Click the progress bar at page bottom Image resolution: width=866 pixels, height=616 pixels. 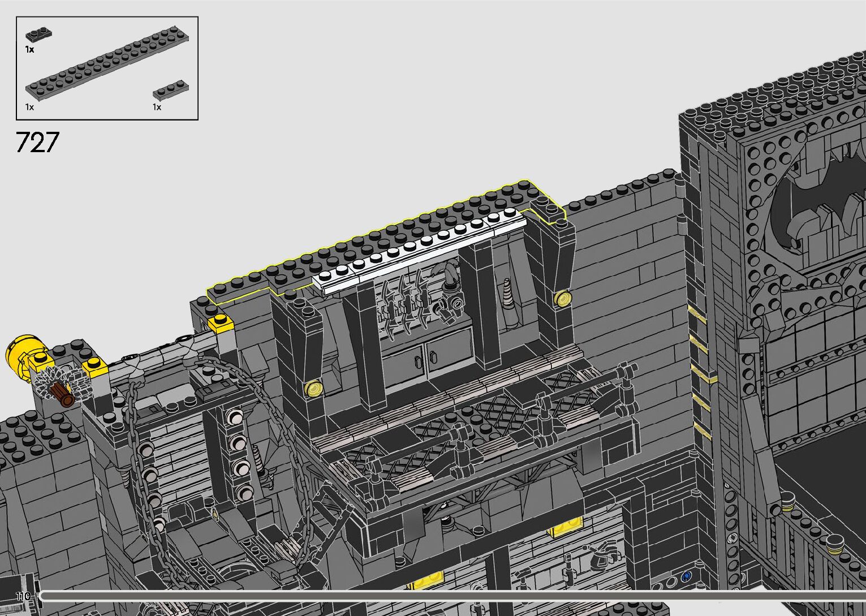[453, 596]
